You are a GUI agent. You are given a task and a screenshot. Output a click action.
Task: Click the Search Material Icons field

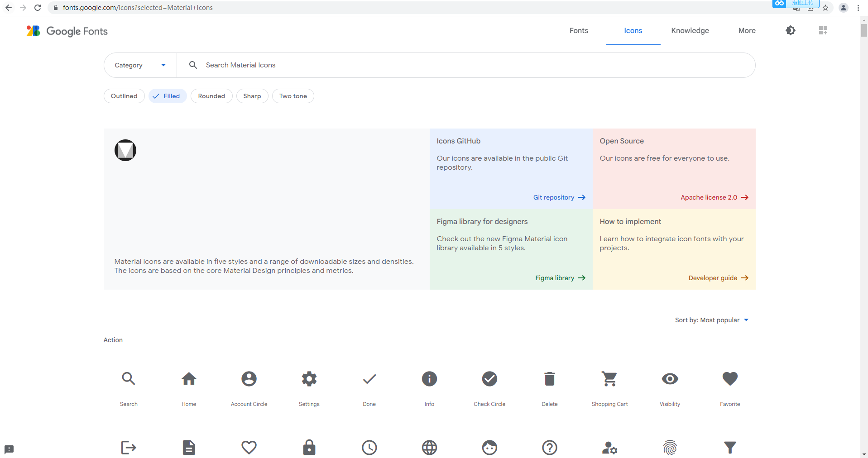coord(465,65)
